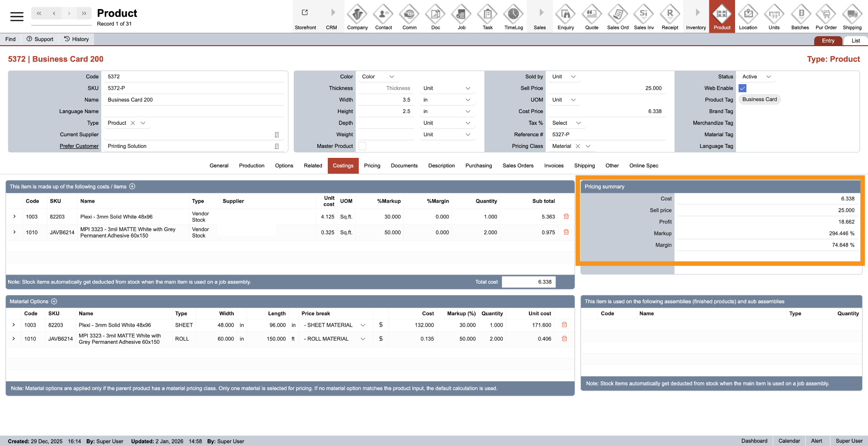The width and height of the screenshot is (868, 446).
Task: Open the TimeLog clock icon
Action: (x=513, y=15)
